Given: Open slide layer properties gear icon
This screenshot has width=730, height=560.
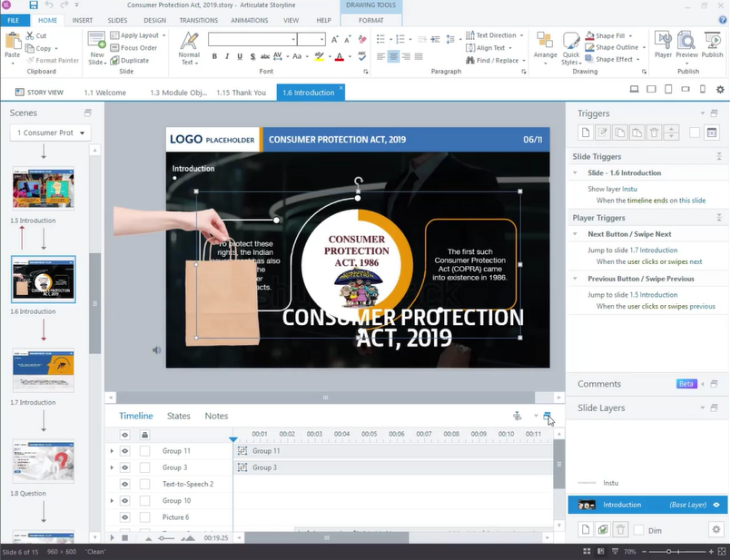Looking at the screenshot, I should (x=715, y=529).
